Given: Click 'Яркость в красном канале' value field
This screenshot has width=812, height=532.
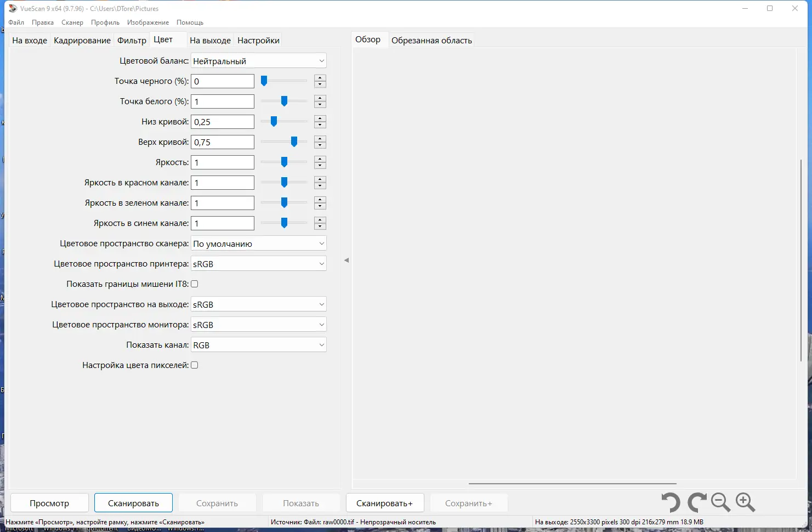Looking at the screenshot, I should tap(223, 183).
